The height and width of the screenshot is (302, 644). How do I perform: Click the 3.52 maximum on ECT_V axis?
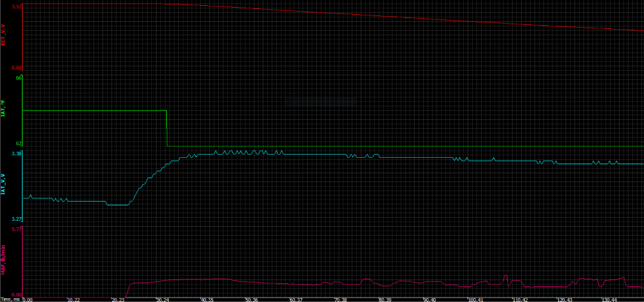(x=17, y=6)
